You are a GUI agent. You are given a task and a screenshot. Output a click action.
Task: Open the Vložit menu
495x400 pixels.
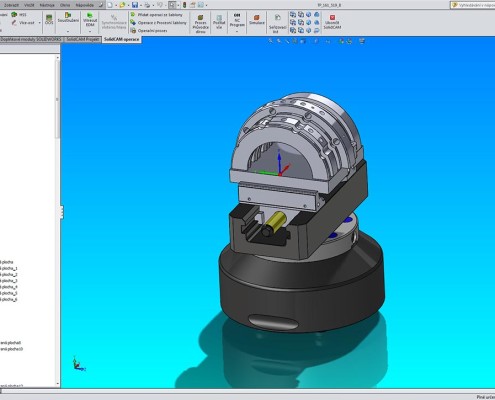(29, 5)
